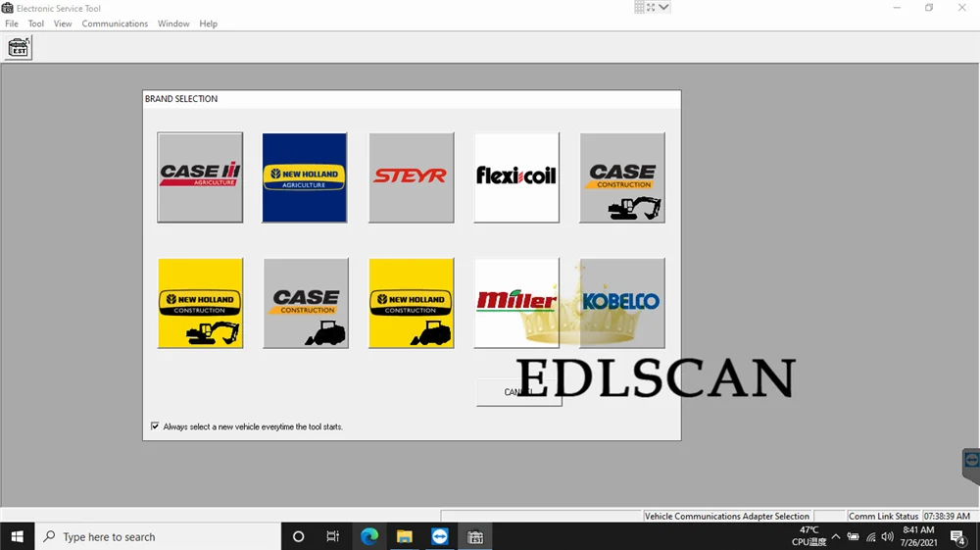Open TeamViewer from the taskbar

(439, 537)
